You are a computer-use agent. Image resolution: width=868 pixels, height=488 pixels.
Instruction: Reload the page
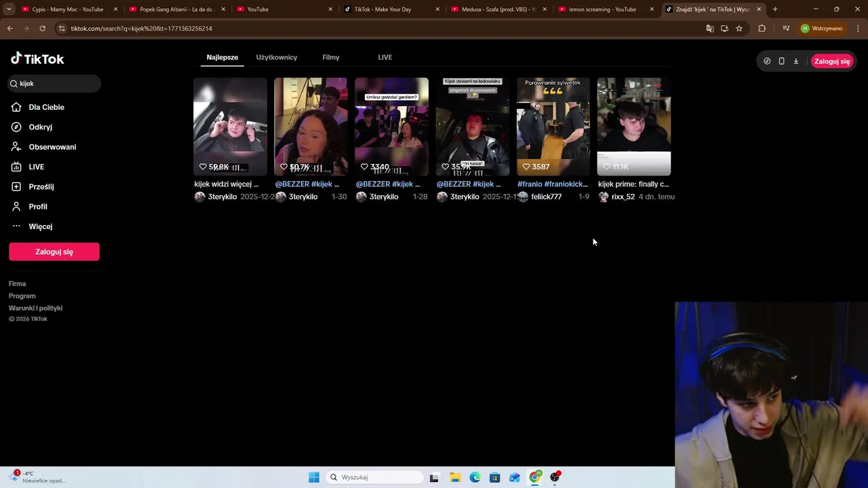click(42, 28)
